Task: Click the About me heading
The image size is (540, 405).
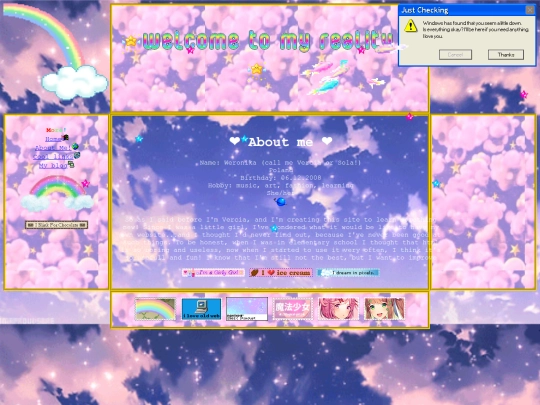Action: tap(281, 142)
